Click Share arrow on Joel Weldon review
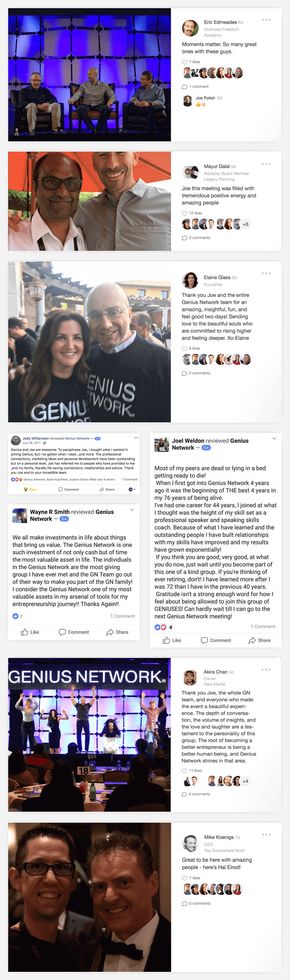This screenshot has height=980, width=290. (x=259, y=640)
